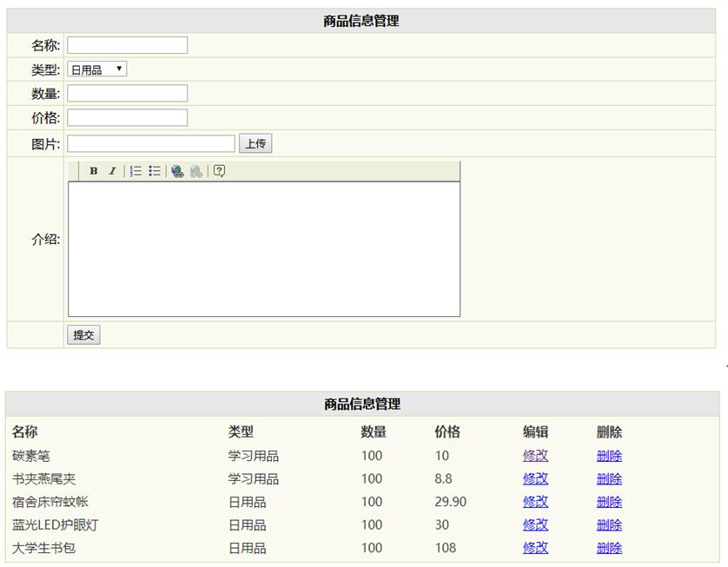This screenshot has width=728, height=567.
Task: Select the product name 书夹燕尾夹
Action: (43, 478)
